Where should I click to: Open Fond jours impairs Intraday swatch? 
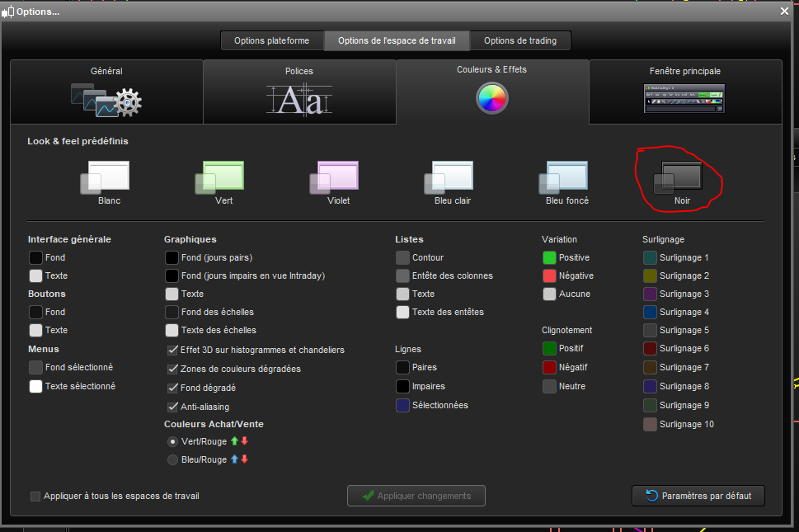point(172,275)
